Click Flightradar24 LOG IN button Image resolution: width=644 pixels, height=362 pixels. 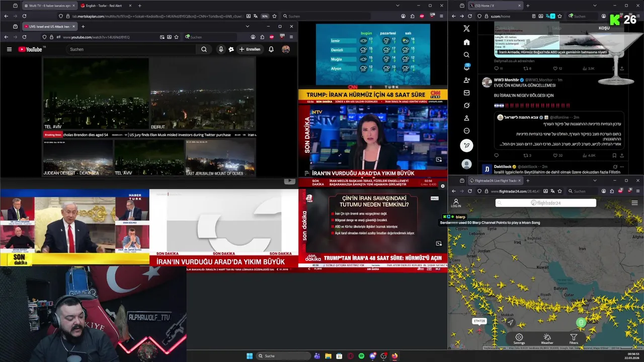pos(456,203)
